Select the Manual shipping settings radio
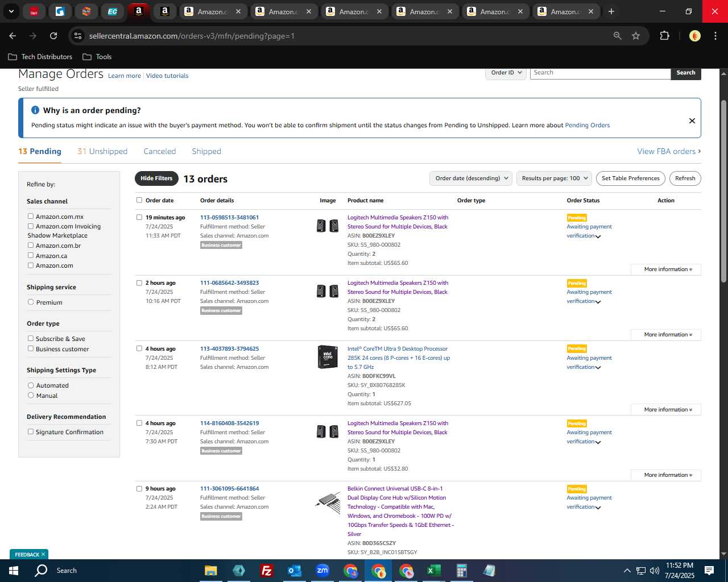Viewport: 728px width, 582px height. click(x=31, y=395)
